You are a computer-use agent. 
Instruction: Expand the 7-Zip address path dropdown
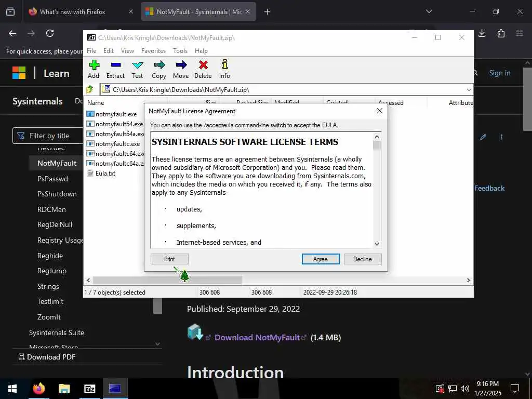coord(469,89)
